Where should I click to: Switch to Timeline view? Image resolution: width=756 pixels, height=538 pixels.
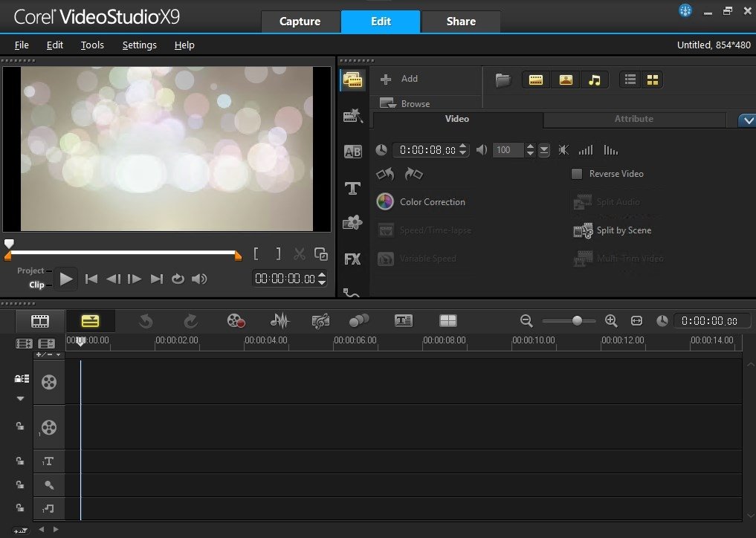point(90,321)
